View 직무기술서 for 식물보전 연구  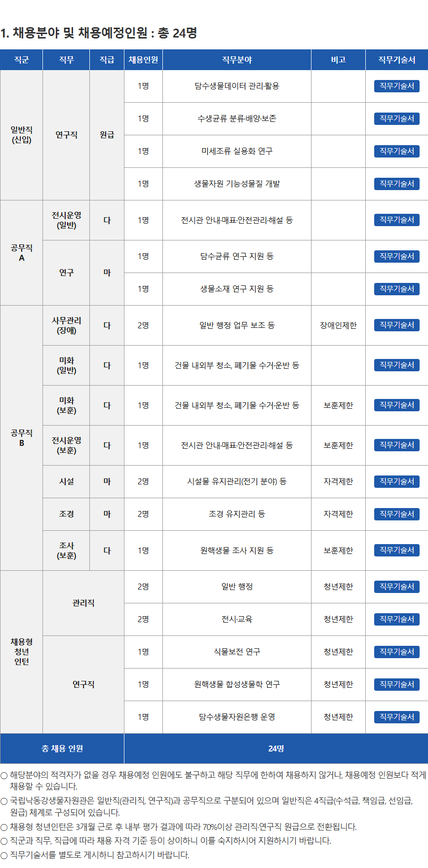pyautogui.click(x=396, y=652)
